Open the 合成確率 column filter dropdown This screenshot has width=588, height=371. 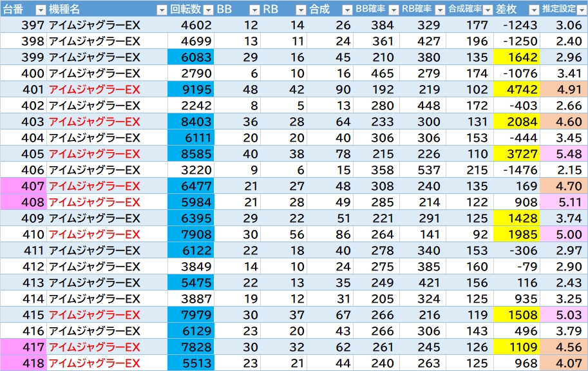point(488,10)
